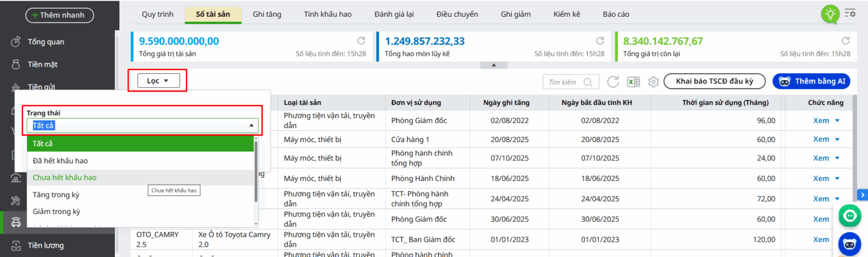Go to the Kiểm kê tab
Image resolution: width=868 pixels, height=257 pixels.
[566, 14]
